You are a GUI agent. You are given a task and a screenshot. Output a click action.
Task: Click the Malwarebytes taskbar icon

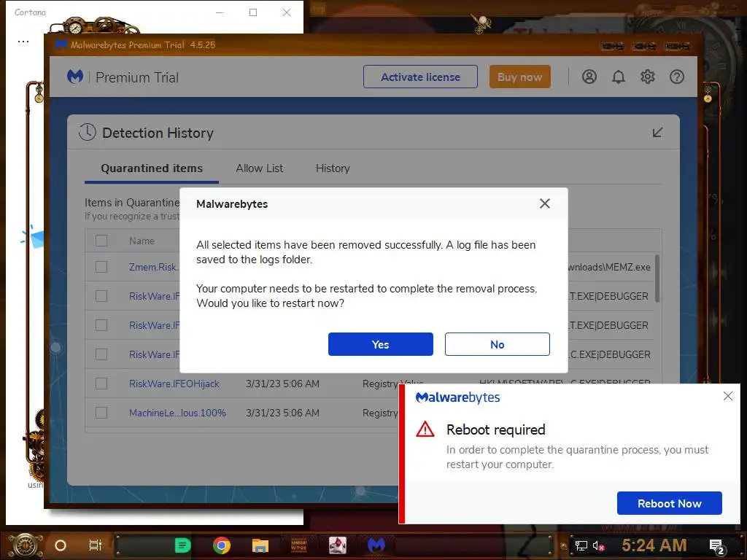[376, 545]
